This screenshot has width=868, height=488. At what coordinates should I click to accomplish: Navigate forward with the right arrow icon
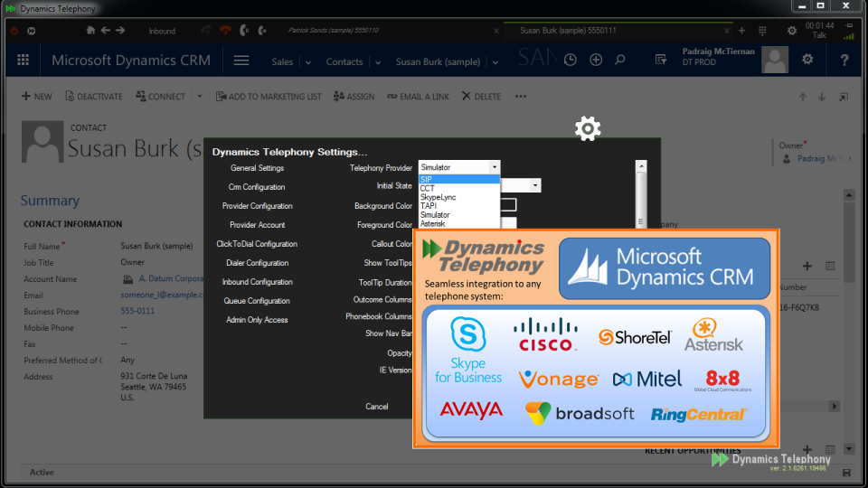pos(120,31)
